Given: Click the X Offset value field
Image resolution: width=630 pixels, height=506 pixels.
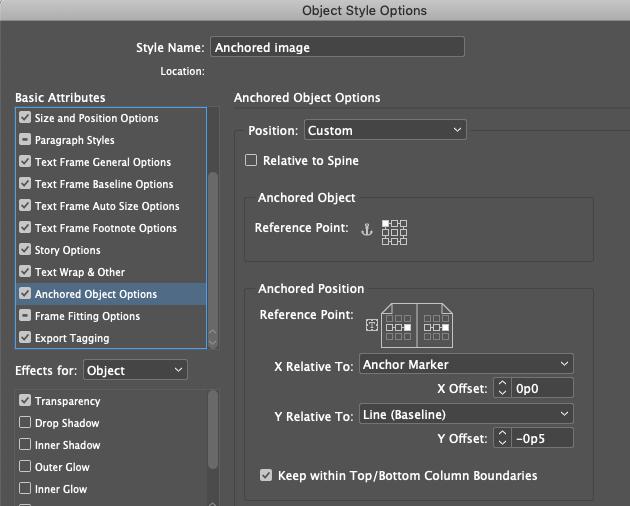Looking at the screenshot, I should tap(542, 388).
